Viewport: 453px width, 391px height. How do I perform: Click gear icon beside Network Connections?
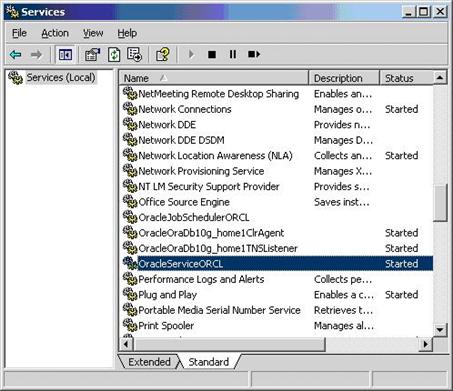tap(130, 109)
